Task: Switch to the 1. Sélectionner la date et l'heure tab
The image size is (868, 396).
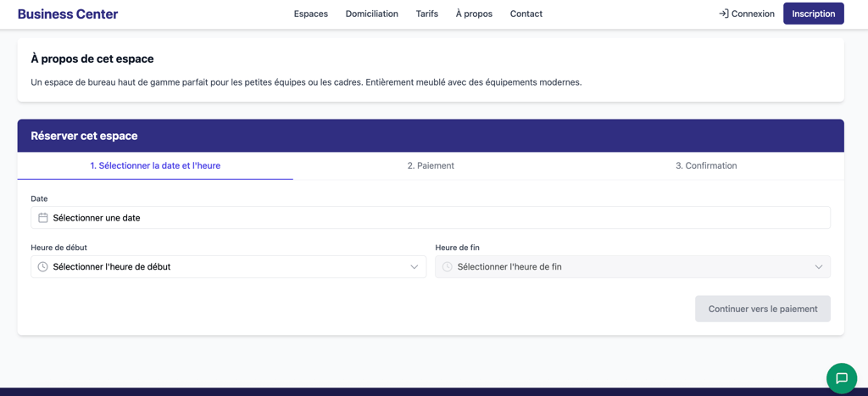Action: tap(155, 165)
